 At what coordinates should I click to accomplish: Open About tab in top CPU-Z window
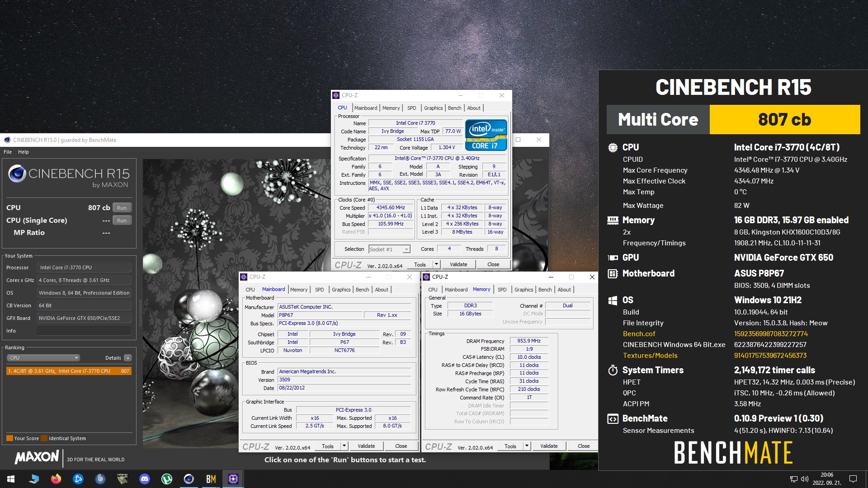pos(474,108)
